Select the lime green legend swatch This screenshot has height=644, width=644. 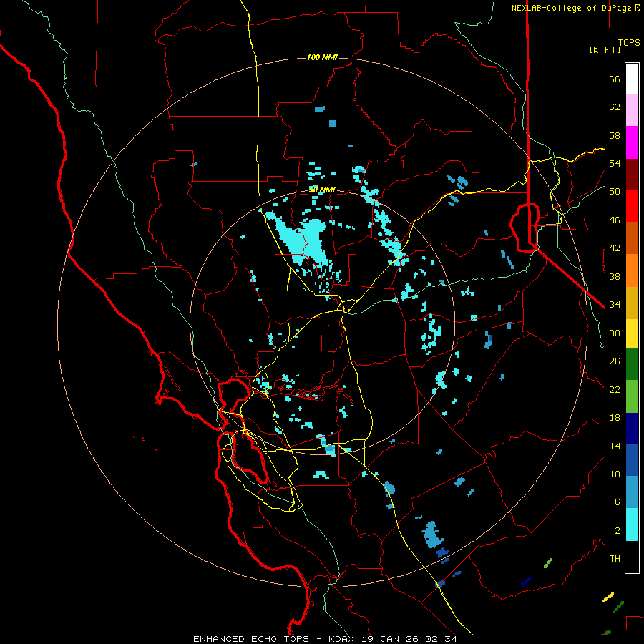click(632, 396)
